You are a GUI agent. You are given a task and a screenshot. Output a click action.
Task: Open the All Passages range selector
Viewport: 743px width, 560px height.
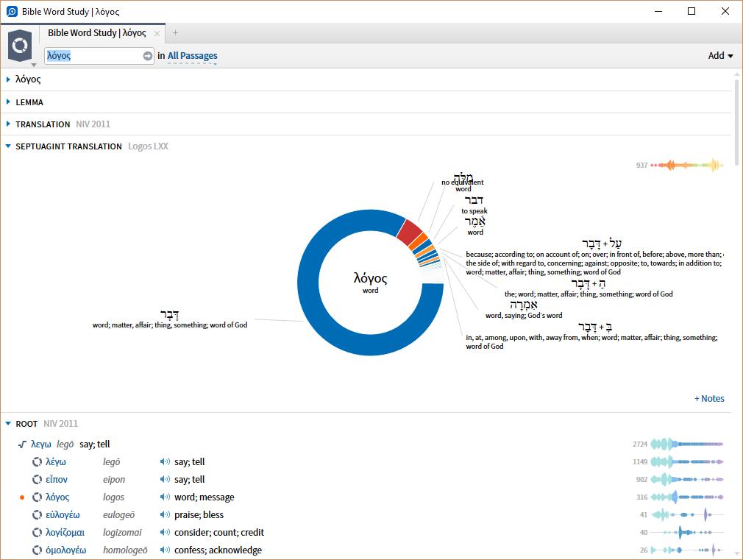click(x=193, y=56)
